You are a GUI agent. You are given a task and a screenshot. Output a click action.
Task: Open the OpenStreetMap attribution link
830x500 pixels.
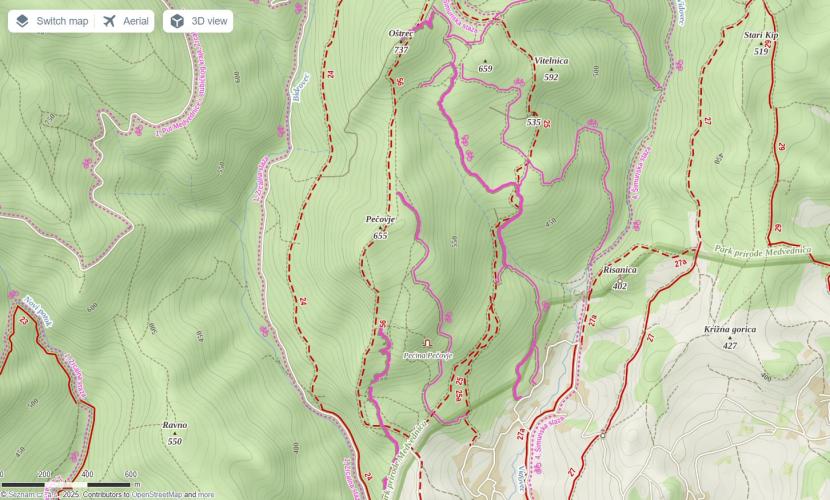[x=157, y=495]
